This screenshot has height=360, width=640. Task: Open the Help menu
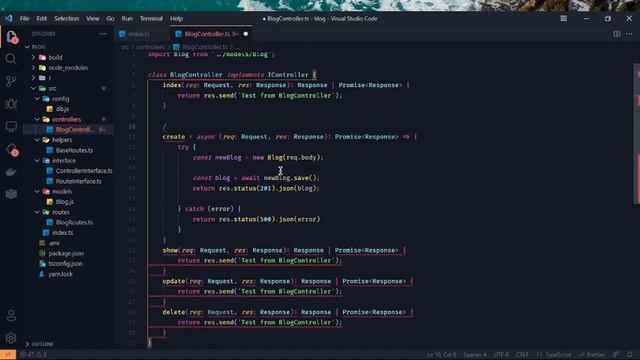176,18
